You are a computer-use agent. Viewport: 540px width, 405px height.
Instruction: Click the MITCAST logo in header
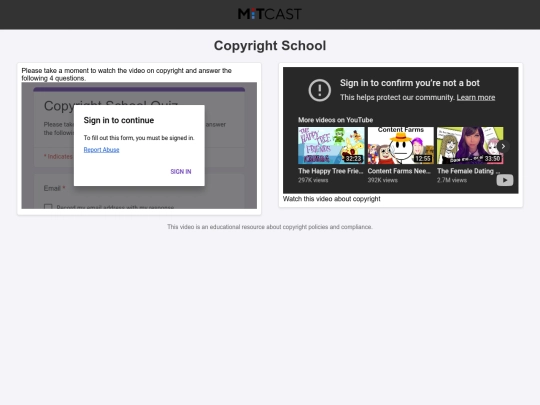tap(270, 14)
